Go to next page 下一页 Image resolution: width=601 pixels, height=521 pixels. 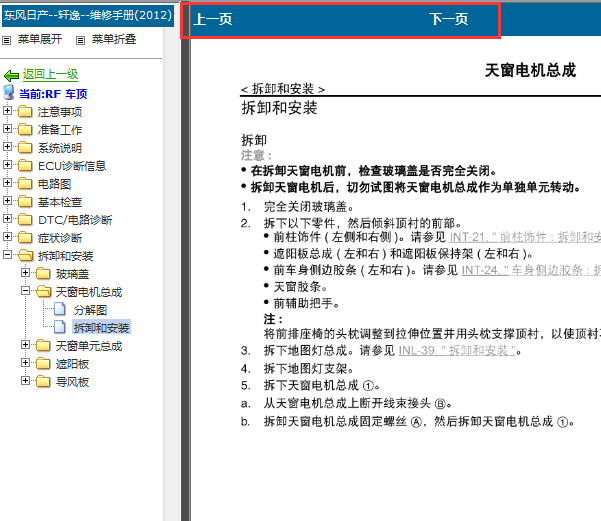click(x=448, y=19)
